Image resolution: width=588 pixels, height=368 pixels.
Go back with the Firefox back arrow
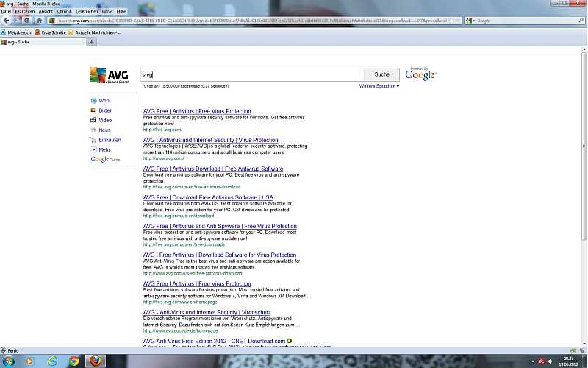pyautogui.click(x=6, y=21)
